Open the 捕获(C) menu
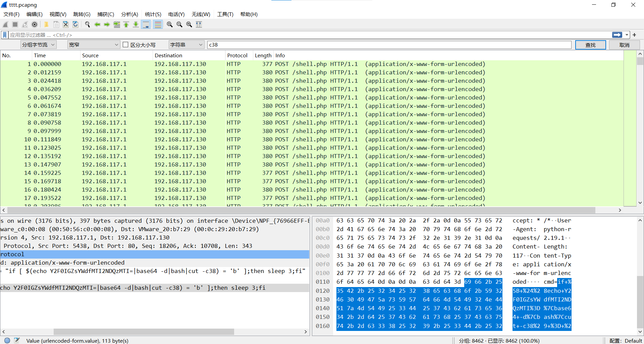The height and width of the screenshot is (344, 644). pyautogui.click(x=106, y=14)
